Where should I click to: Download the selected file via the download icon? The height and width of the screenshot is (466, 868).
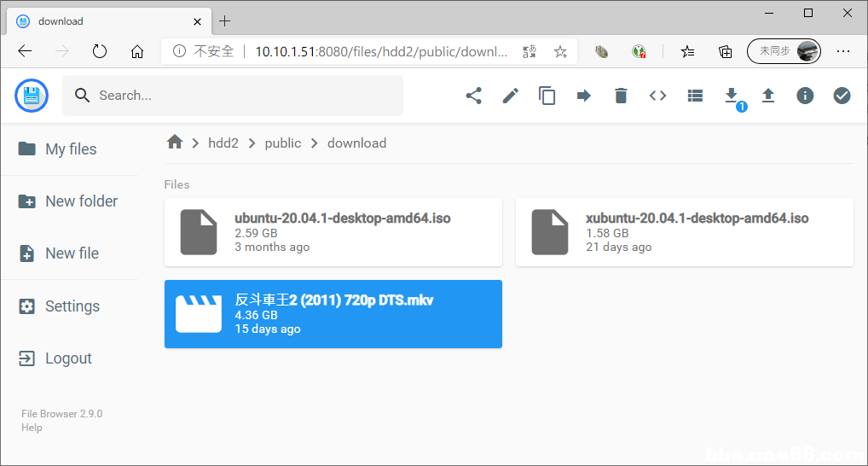(731, 95)
